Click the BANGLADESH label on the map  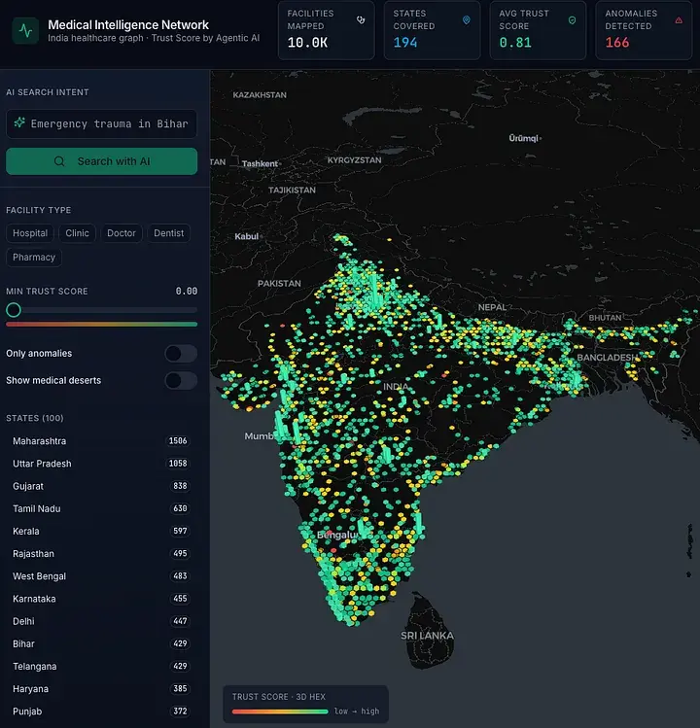(x=607, y=358)
